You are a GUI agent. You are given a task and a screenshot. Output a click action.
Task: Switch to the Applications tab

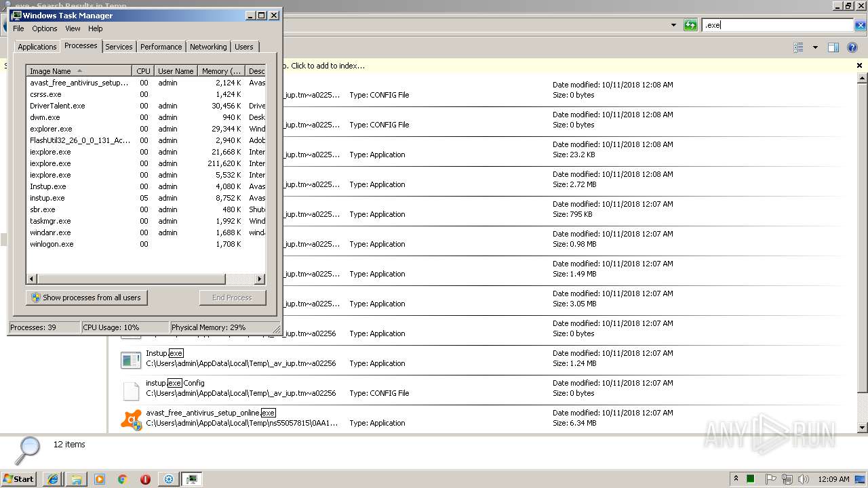(37, 47)
